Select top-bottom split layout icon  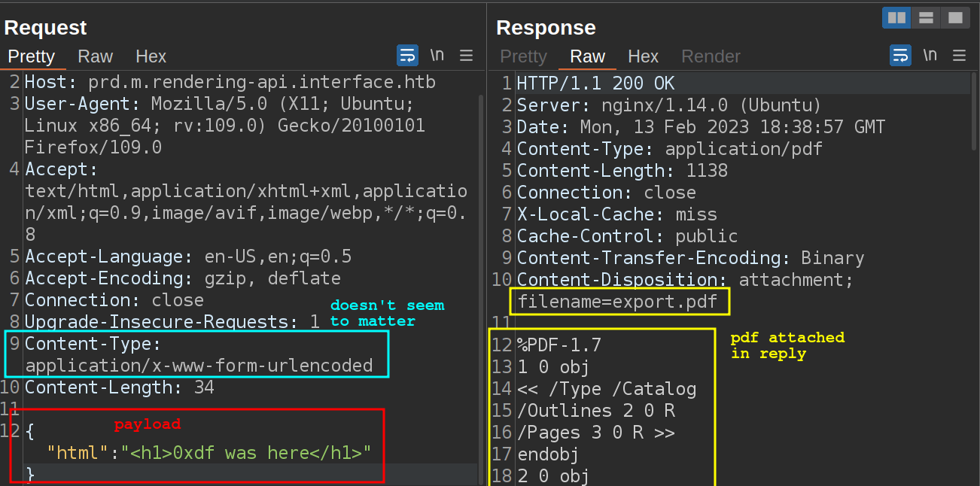(926, 18)
